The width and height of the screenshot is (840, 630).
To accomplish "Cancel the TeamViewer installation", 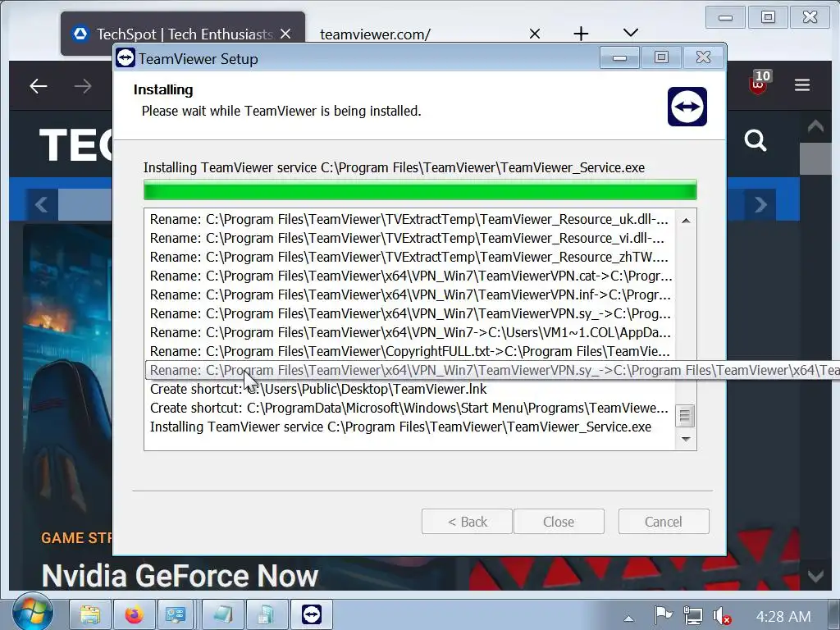I will (x=663, y=521).
